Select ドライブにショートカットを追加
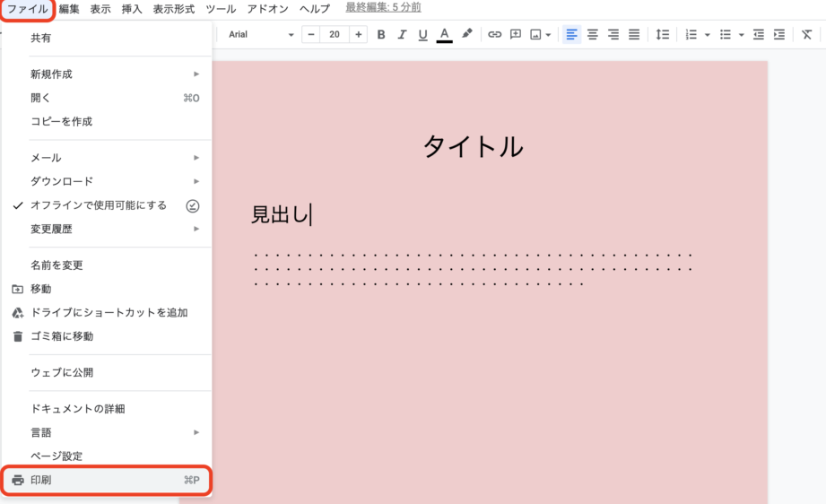Screen dimensions: 826x504 pyautogui.click(x=107, y=313)
